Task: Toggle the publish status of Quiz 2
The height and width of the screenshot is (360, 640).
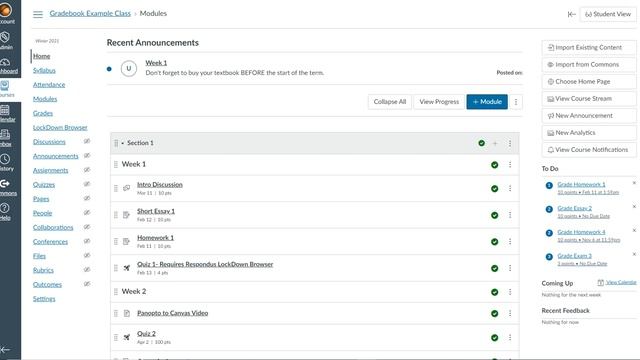Action: 495,338
